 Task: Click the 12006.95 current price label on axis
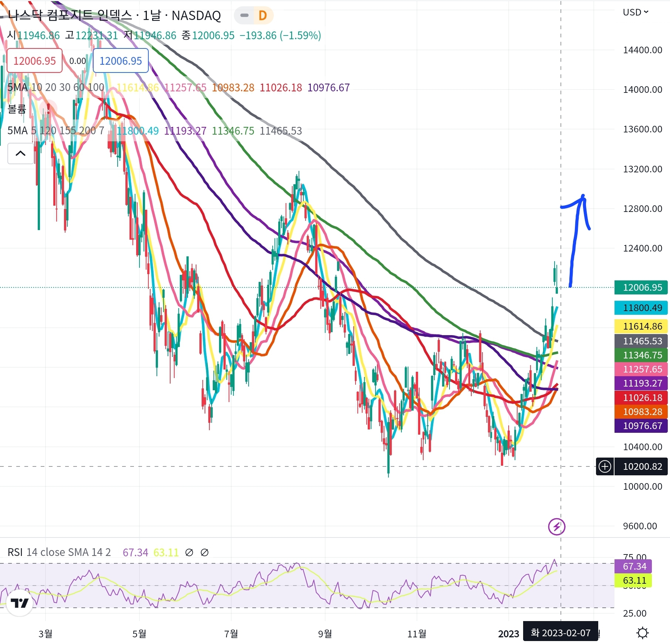point(641,287)
